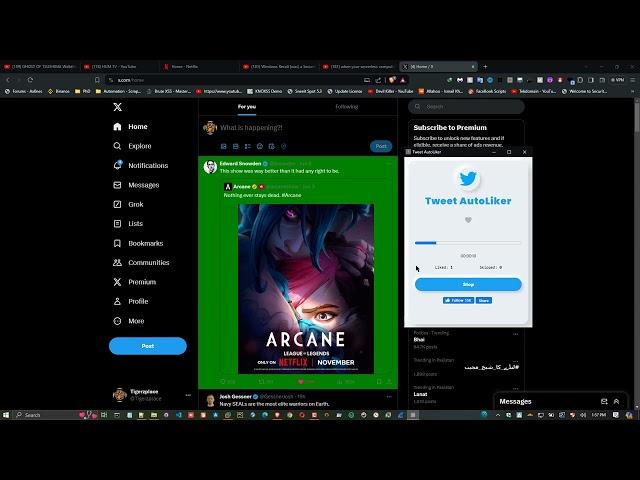Open the Notifications bell in the sidebar
Image resolution: width=640 pixels, height=480 pixels.
(147, 165)
